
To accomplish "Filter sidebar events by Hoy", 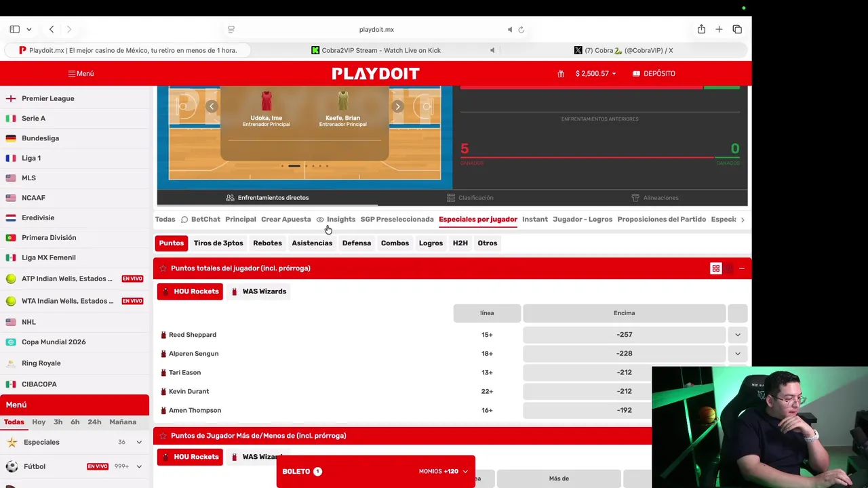I will tap(39, 422).
